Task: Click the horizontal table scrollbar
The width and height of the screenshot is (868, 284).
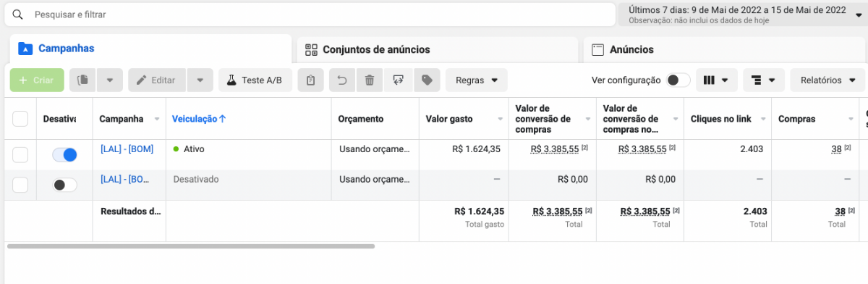Action: [x=190, y=246]
